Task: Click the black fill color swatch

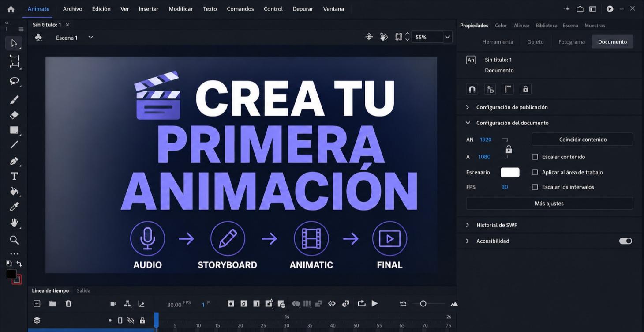Action: tap(11, 275)
